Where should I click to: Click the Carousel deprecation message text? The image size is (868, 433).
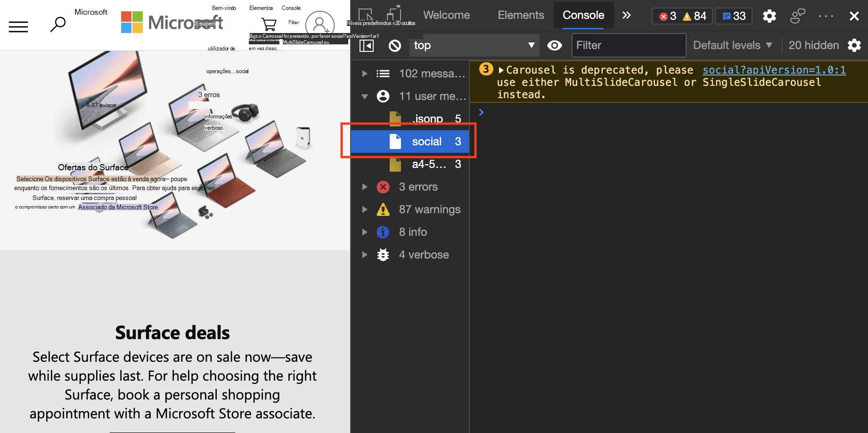click(x=659, y=82)
